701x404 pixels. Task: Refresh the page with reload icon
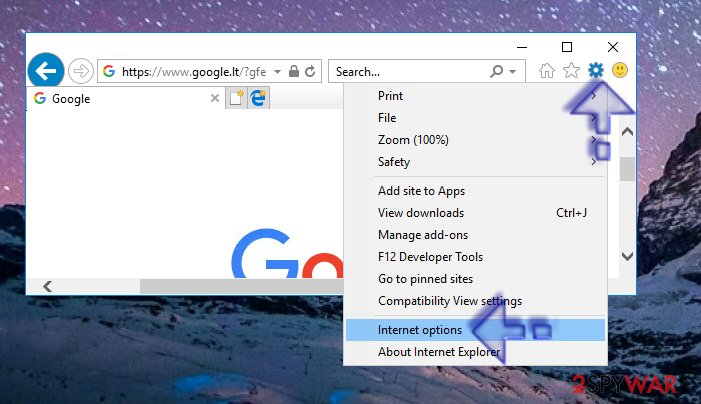(310, 71)
